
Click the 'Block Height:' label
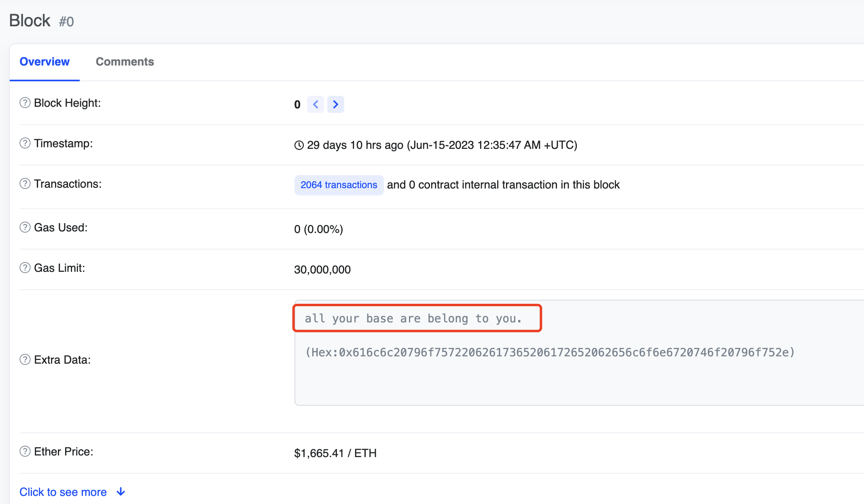coord(68,103)
